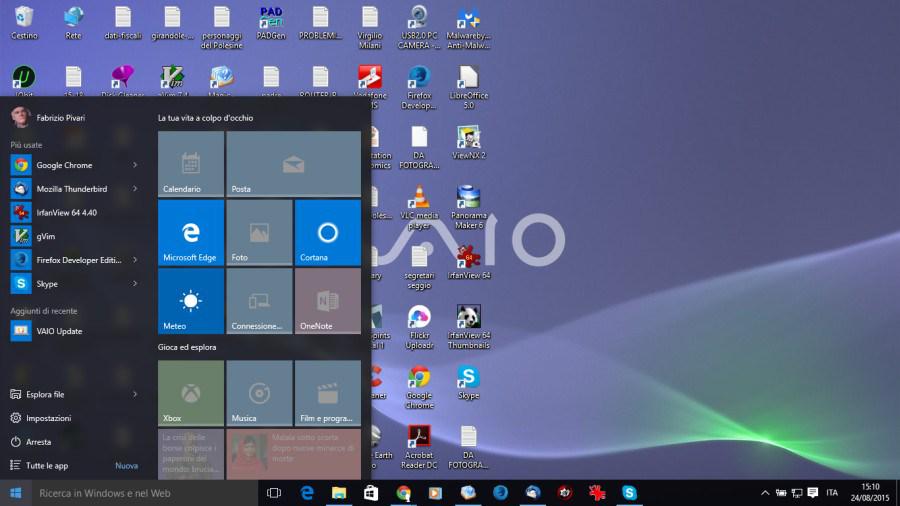Open the Cestino recycle bin desktop icon
Viewport: 900px width, 506px height.
click(x=24, y=23)
